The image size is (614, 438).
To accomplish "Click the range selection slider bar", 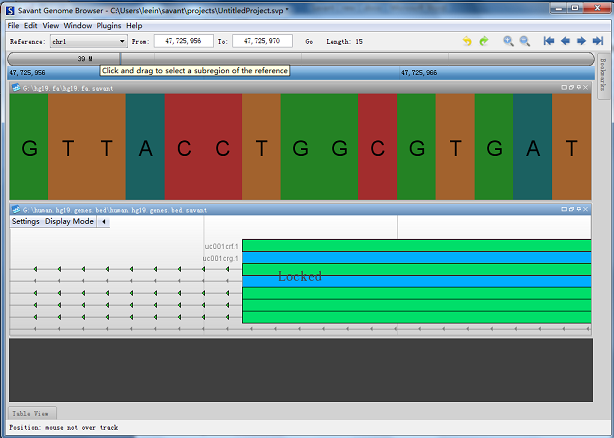I will click(300, 59).
